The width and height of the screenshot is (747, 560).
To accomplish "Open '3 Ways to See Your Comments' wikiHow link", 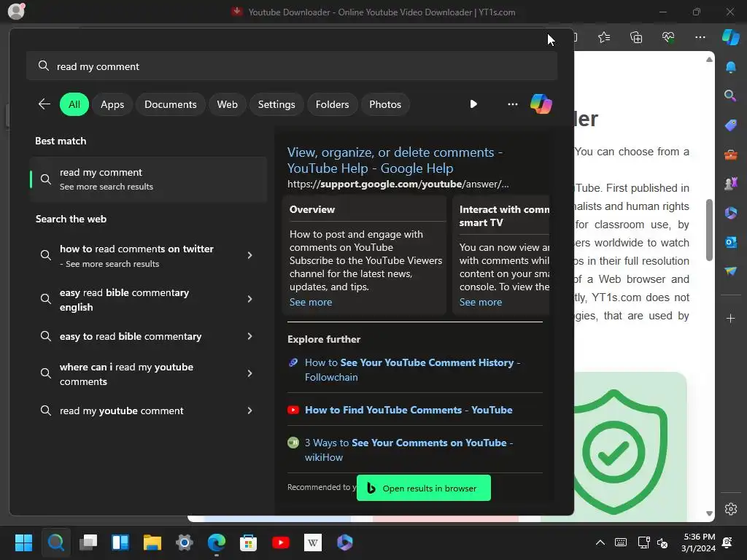I will click(x=409, y=449).
